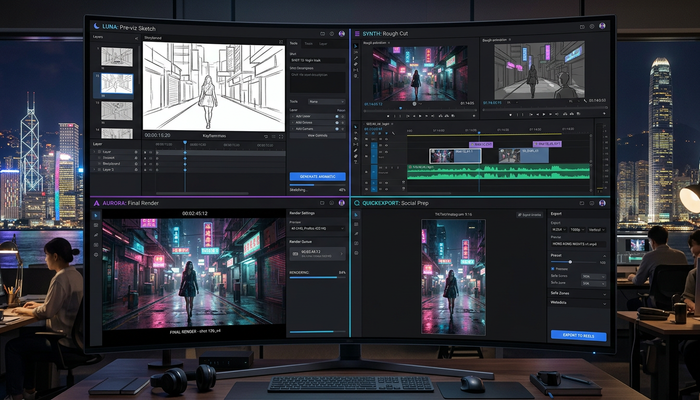Click the RENDERING progress bar in AURORA
This screenshot has width=700, height=400.
pos(317,278)
